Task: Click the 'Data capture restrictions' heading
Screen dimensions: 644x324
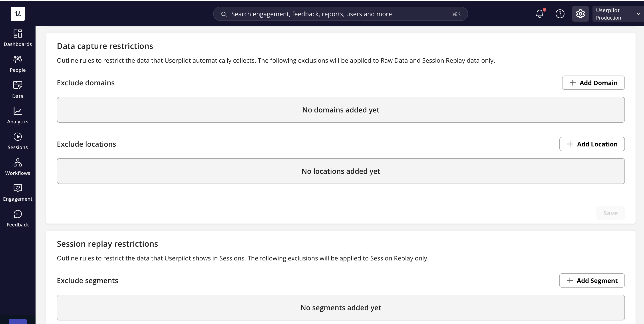Action: 105,46
